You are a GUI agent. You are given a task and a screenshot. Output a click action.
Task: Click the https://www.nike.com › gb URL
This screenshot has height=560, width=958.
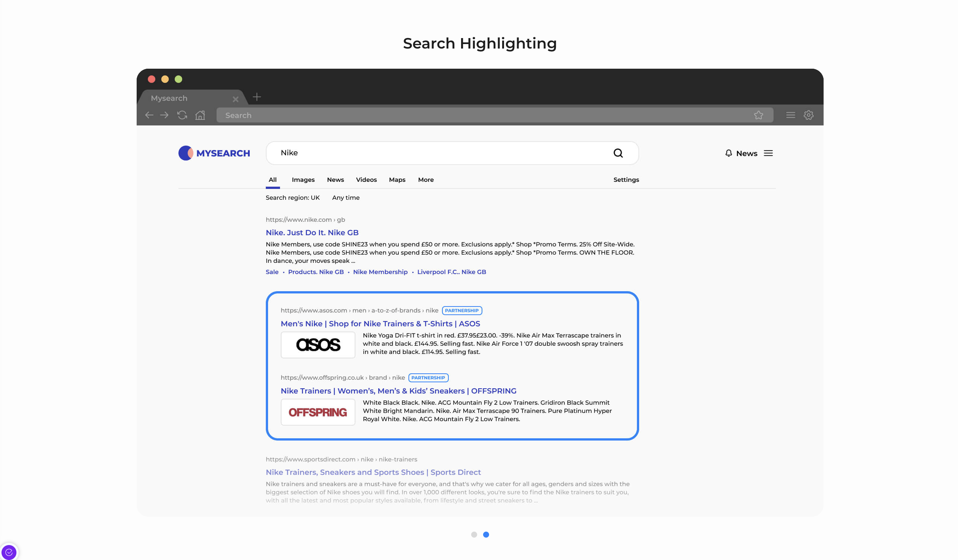(305, 220)
